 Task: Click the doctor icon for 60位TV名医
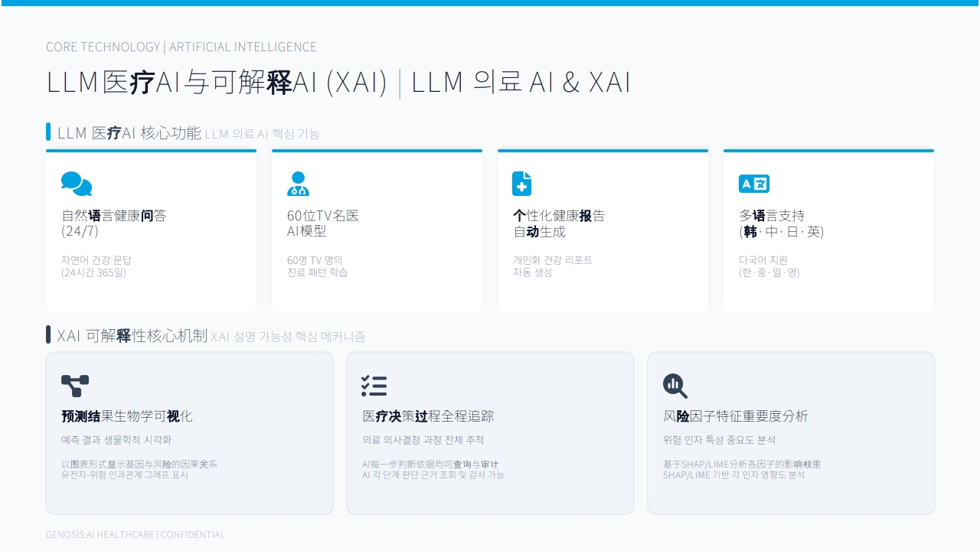(x=298, y=184)
